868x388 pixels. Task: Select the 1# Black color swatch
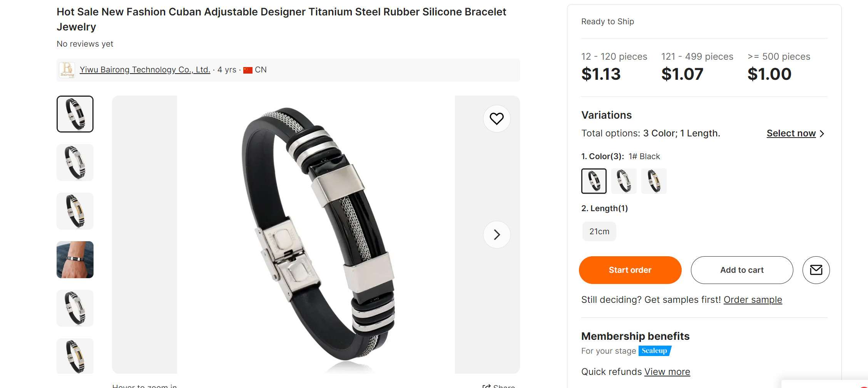click(594, 181)
